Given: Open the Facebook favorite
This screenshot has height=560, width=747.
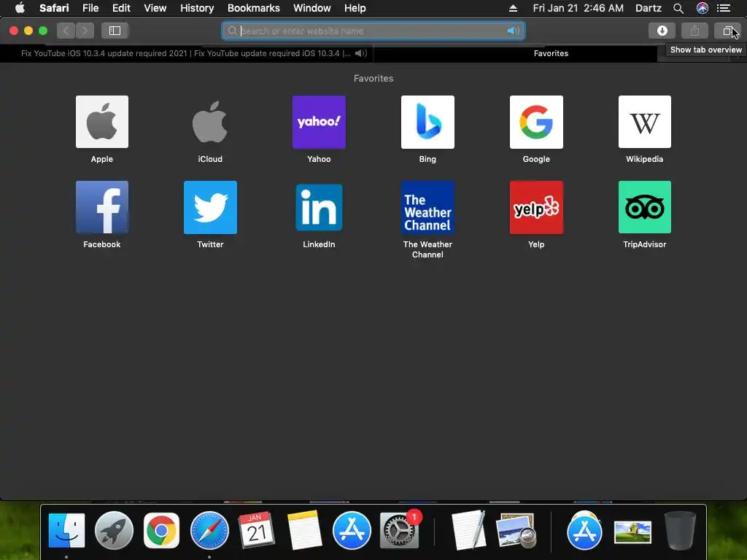Looking at the screenshot, I should click(102, 207).
